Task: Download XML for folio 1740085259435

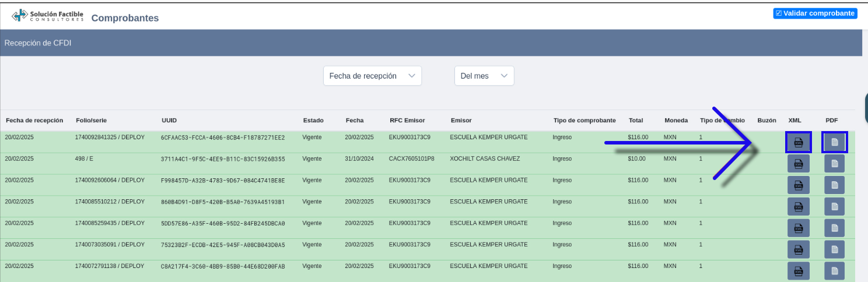Action: coord(798,228)
